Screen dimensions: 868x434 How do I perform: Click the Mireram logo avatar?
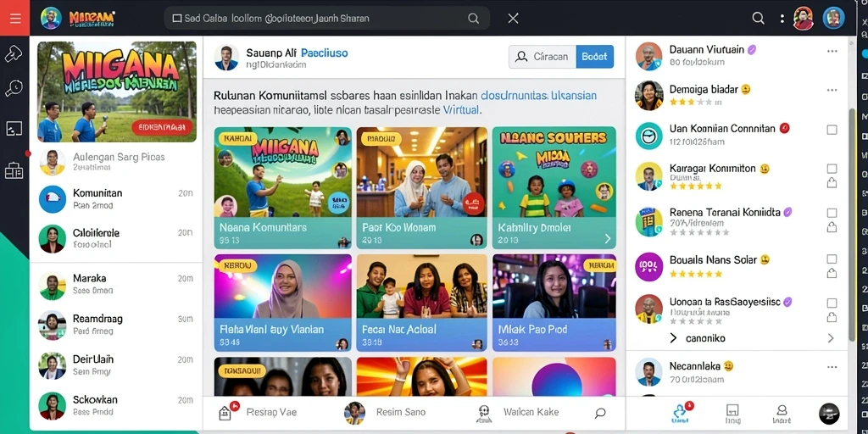(x=51, y=19)
